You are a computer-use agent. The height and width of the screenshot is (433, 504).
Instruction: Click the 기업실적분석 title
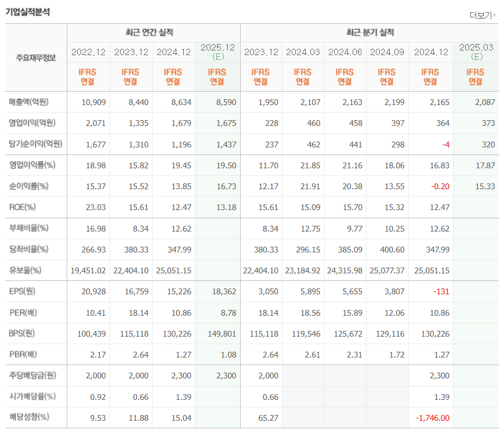click(28, 12)
